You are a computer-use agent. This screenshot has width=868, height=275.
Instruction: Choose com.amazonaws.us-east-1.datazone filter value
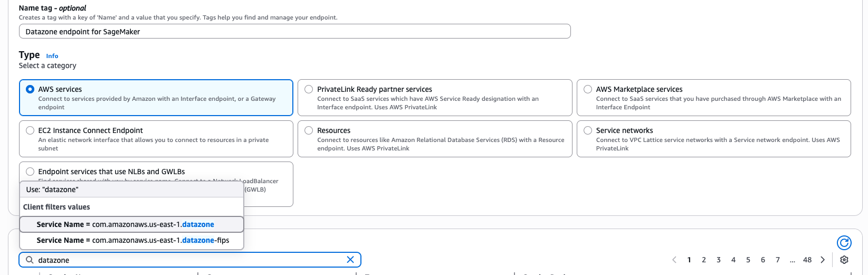pyautogui.click(x=131, y=224)
